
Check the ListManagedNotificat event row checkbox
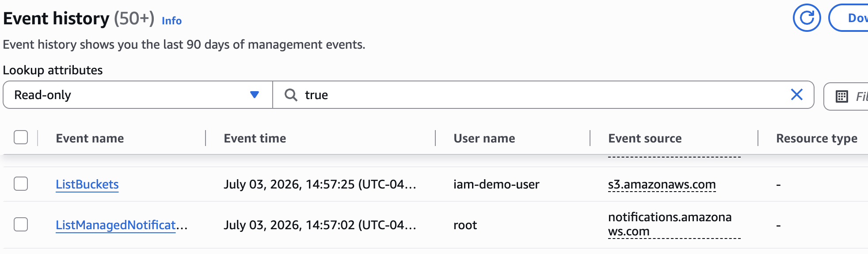coord(21,224)
